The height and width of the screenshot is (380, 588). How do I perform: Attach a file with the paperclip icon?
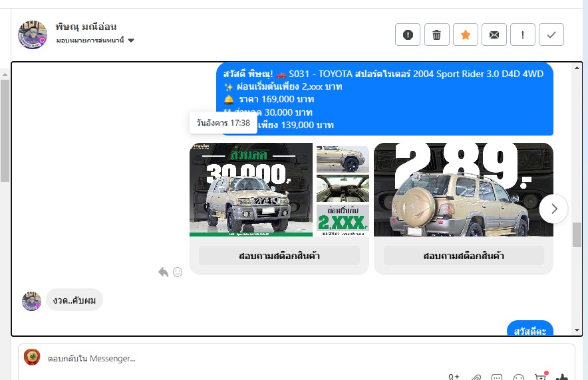[476, 377]
